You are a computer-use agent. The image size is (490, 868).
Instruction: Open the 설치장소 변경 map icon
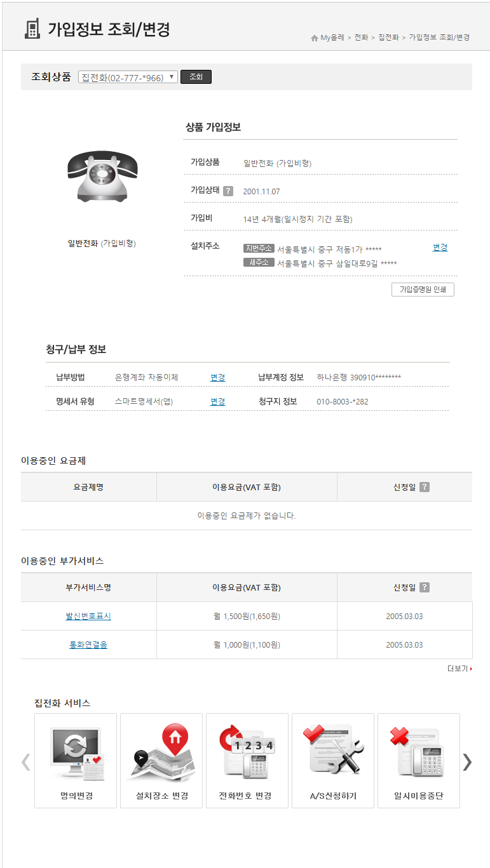pos(161,754)
